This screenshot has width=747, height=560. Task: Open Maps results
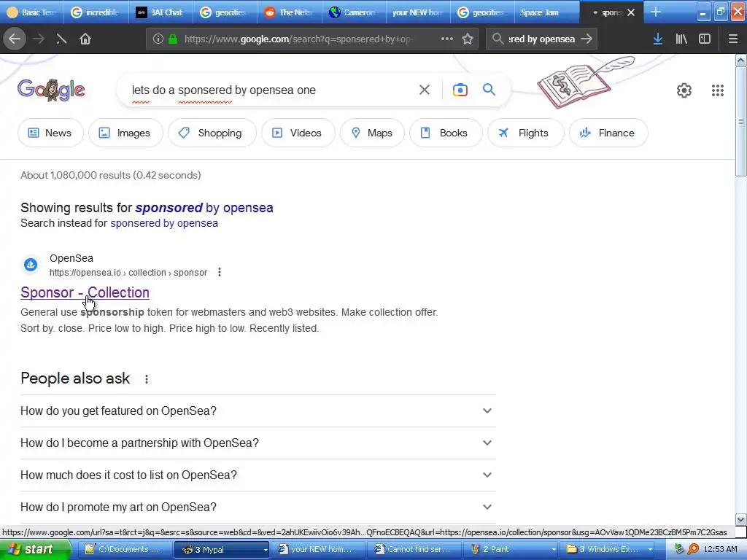(x=372, y=133)
